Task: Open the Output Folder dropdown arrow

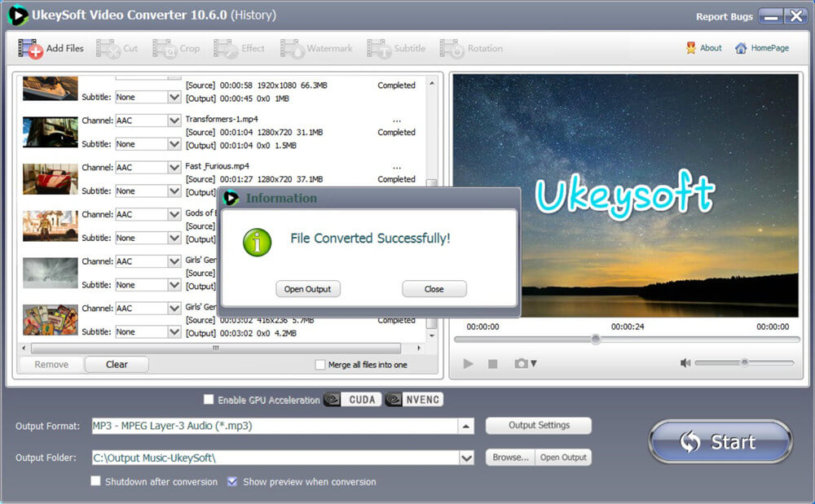Action: coord(466,458)
